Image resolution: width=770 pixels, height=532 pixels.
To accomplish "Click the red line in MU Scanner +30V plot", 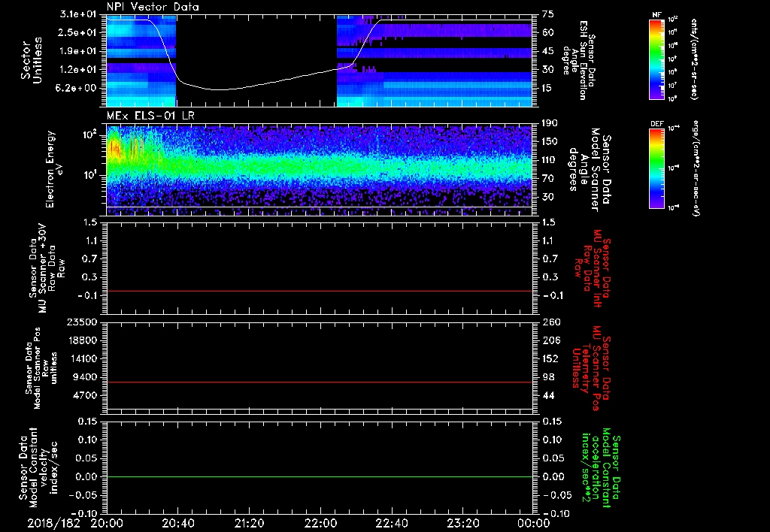I will (319, 291).
